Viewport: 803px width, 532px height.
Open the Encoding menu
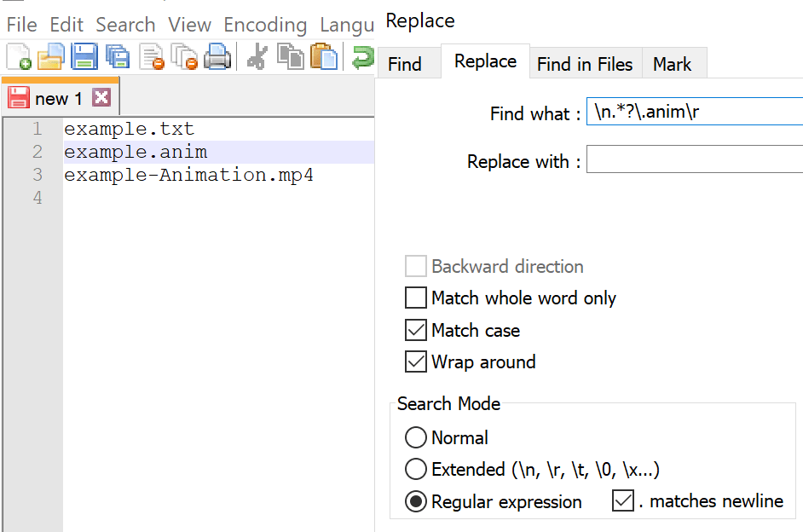[265, 25]
